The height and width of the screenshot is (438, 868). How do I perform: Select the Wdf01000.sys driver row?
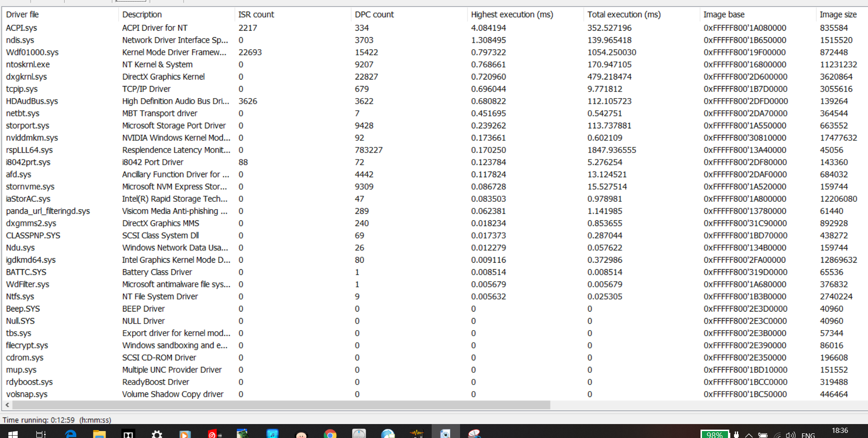pos(435,52)
